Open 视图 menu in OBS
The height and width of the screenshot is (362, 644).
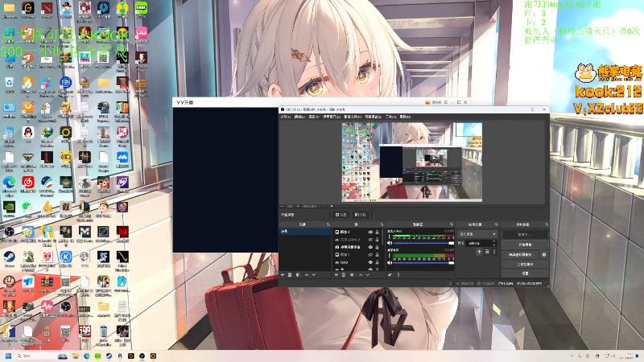click(x=314, y=117)
